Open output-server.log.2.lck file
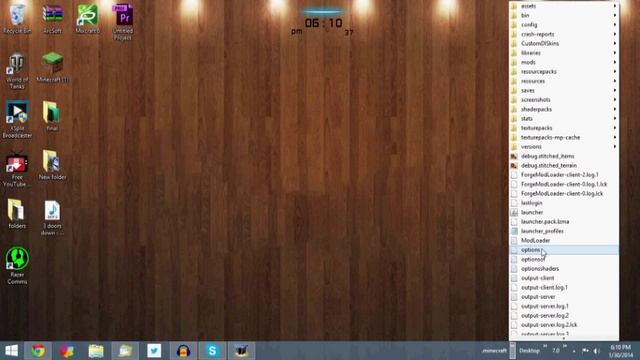The width and height of the screenshot is (640, 360). click(x=564, y=325)
